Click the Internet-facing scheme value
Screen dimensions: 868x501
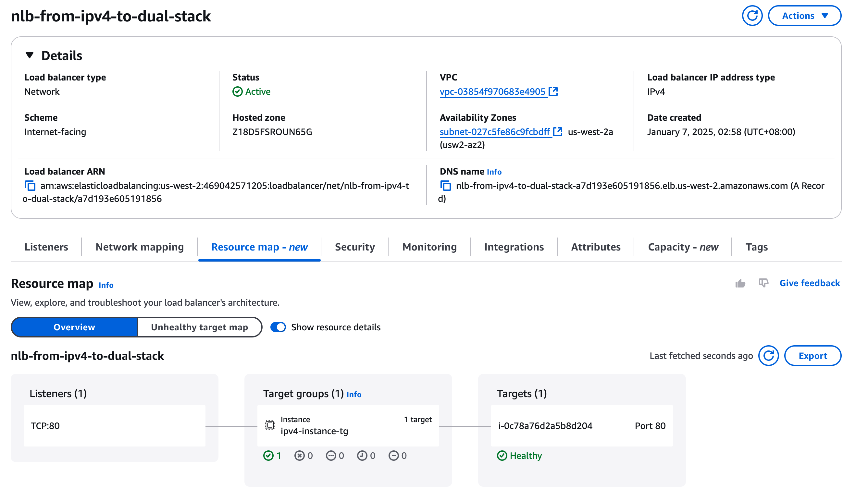(55, 132)
